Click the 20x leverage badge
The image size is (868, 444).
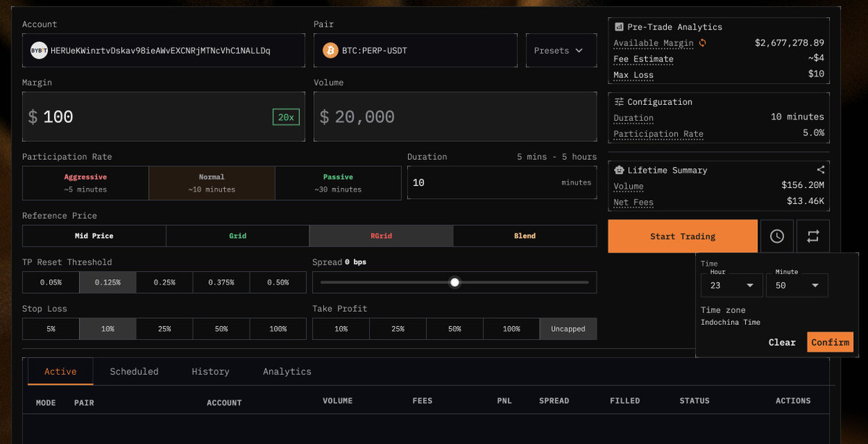[286, 116]
